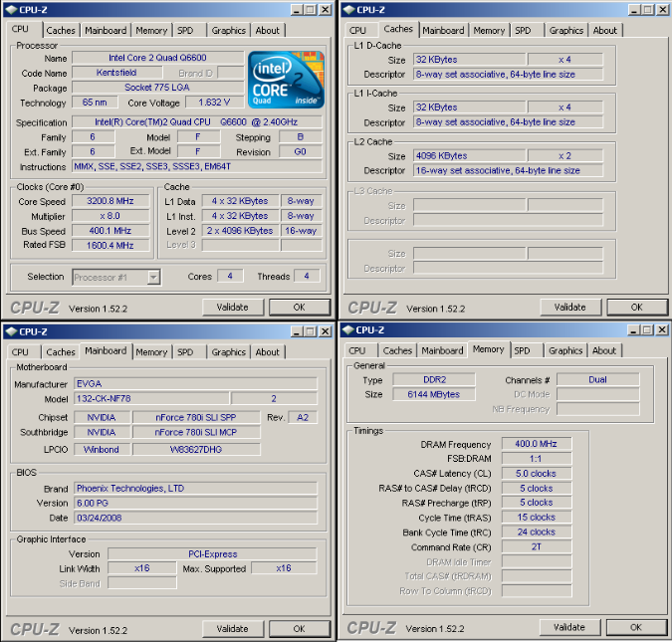The height and width of the screenshot is (642, 672).
Task: Open Memory tab in CPU window
Action: coord(151,31)
